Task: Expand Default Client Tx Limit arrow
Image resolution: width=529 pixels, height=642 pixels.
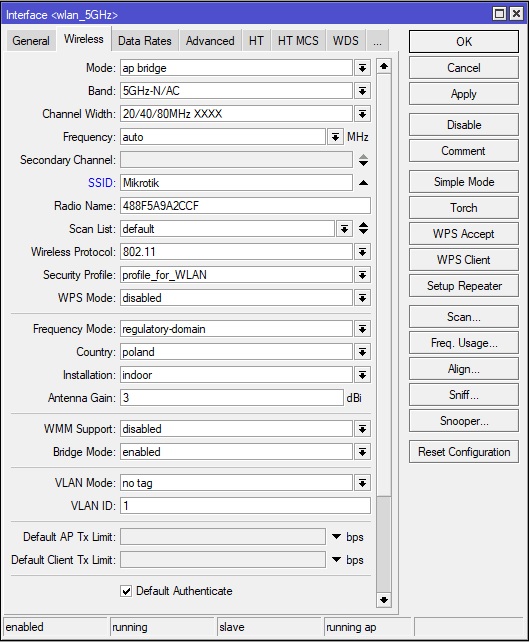Action: (x=336, y=559)
